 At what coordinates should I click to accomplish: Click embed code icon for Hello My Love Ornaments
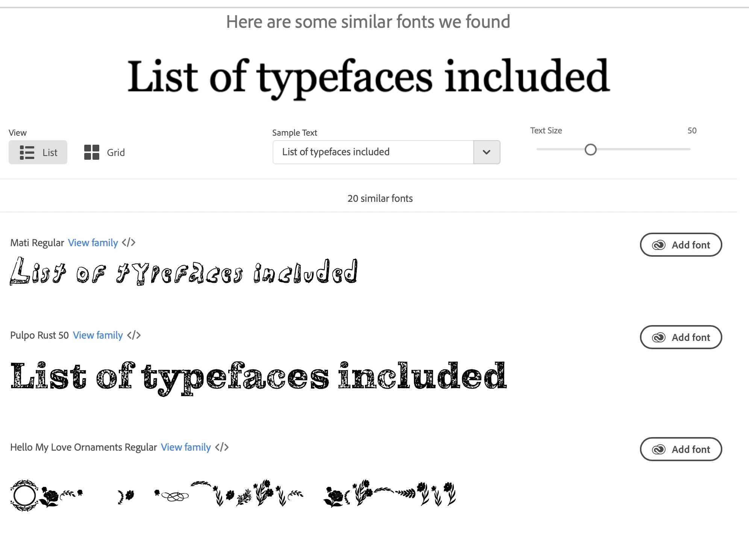[x=222, y=447]
